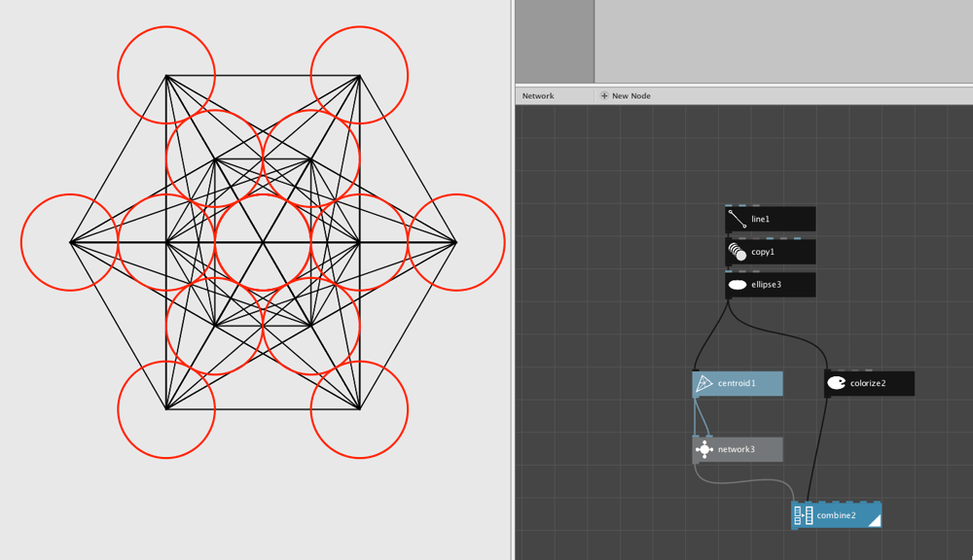The height and width of the screenshot is (560, 973).
Task: Select the line1 node's line icon
Action: point(738,219)
